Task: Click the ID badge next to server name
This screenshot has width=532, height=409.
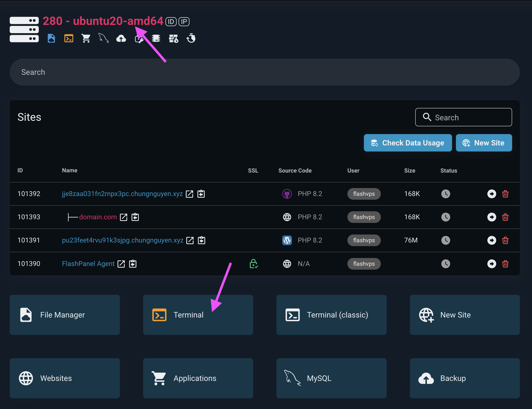Action: point(171,22)
